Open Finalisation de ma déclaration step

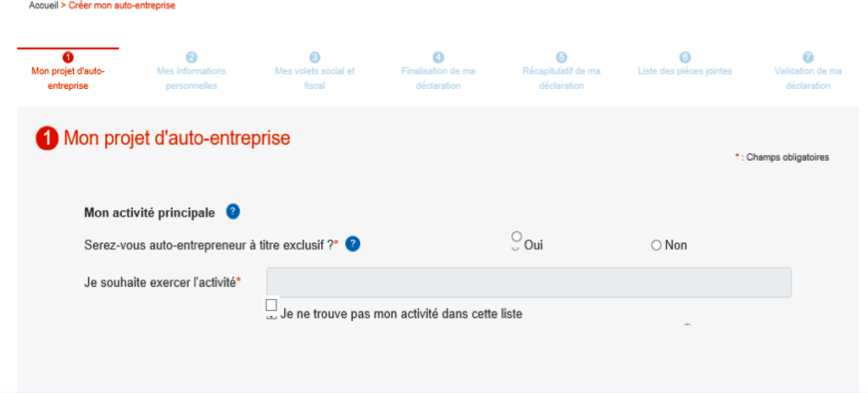[438, 79]
